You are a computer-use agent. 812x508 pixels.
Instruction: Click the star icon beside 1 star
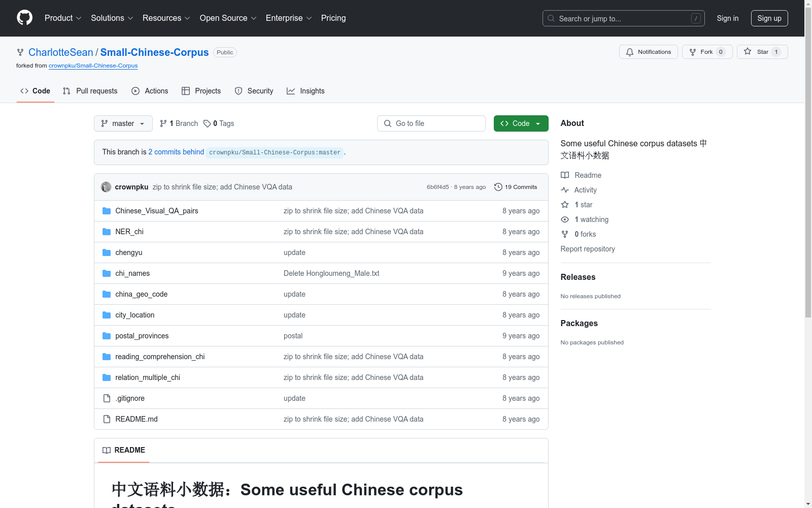[x=565, y=205]
